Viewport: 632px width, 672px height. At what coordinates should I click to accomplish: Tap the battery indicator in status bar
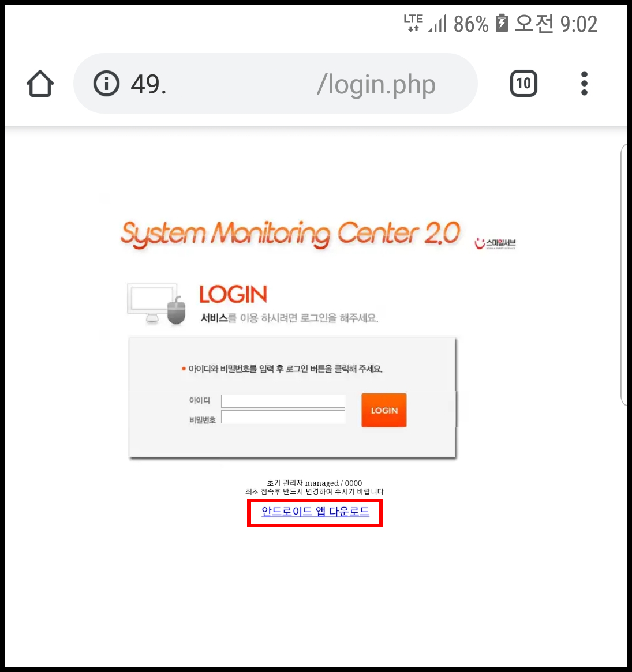pos(501,23)
